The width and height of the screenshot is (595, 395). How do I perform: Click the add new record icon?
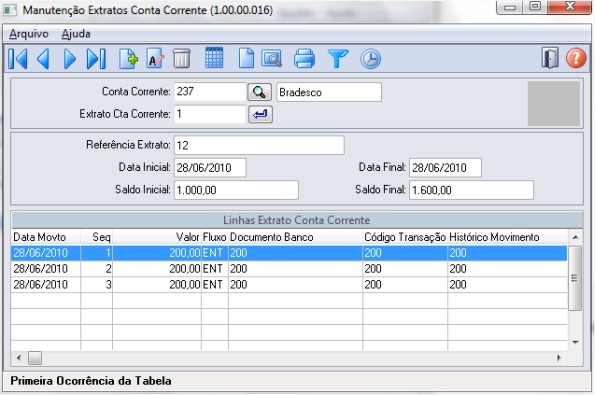[128, 59]
